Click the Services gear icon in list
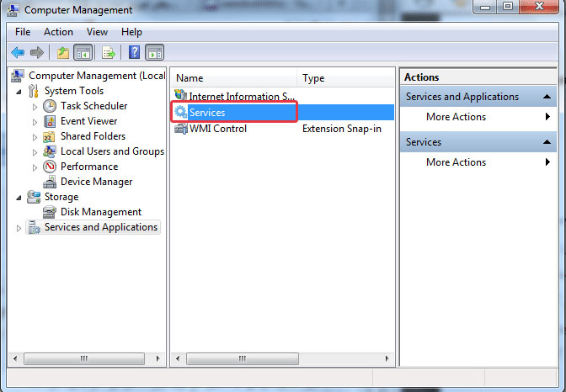Viewport: 566px width, 392px height. pyautogui.click(x=180, y=112)
